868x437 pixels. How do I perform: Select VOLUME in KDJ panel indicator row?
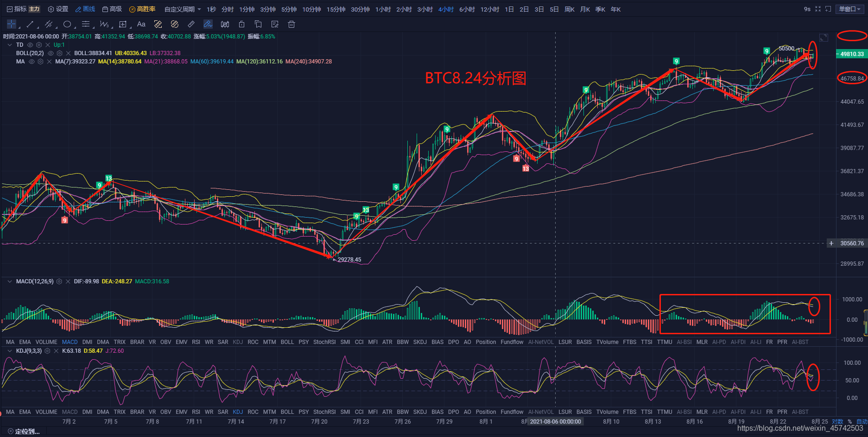(x=46, y=412)
